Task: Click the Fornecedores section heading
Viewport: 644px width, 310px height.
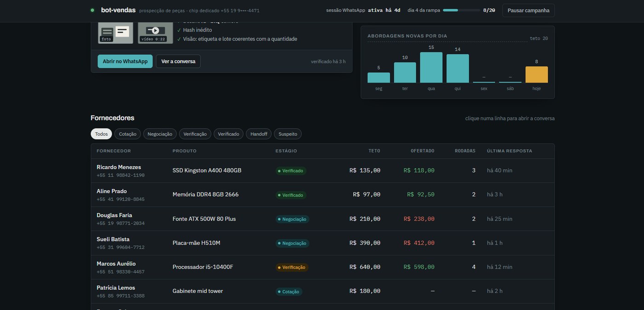Action: [x=112, y=118]
